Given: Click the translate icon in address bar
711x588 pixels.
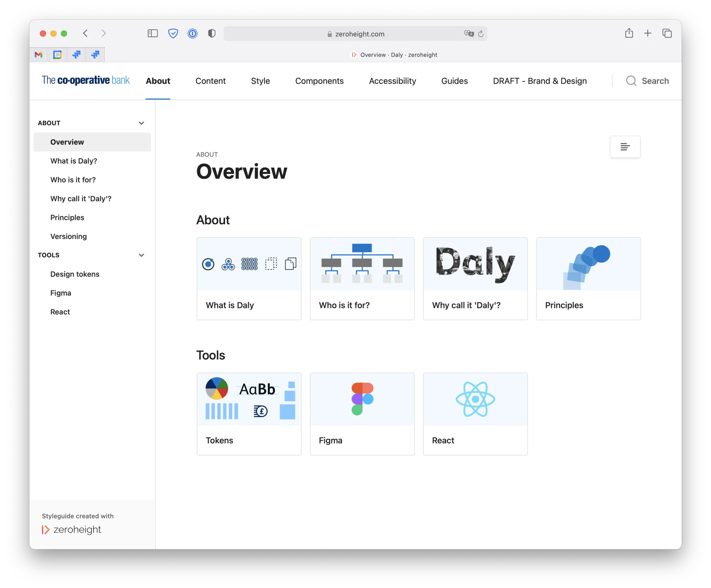Looking at the screenshot, I should 469,34.
